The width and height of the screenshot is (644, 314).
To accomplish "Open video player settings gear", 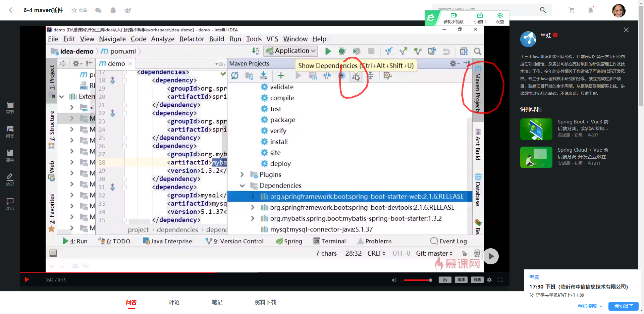I will [x=489, y=280].
